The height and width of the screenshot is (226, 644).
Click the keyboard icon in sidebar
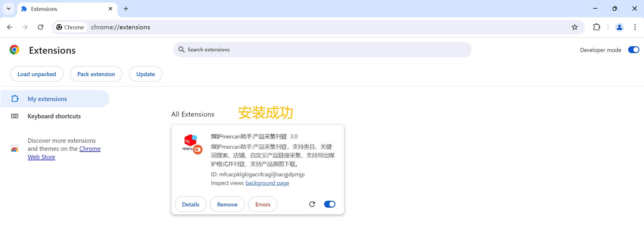15,116
